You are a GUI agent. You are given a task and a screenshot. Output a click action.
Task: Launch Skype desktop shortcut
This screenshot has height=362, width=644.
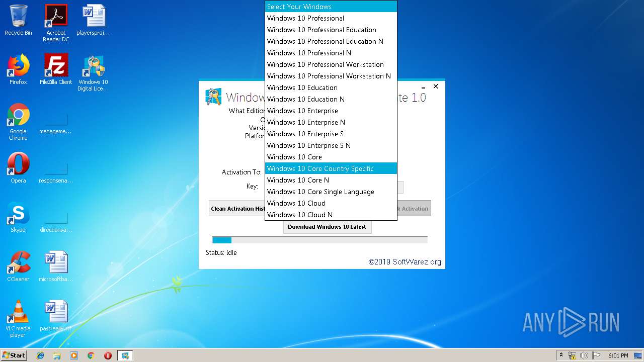point(18,217)
